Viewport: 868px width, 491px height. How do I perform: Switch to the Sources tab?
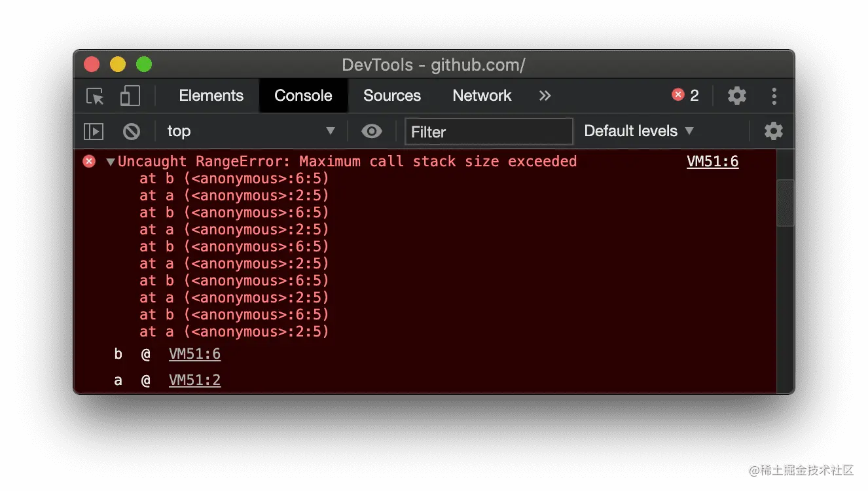(x=391, y=96)
